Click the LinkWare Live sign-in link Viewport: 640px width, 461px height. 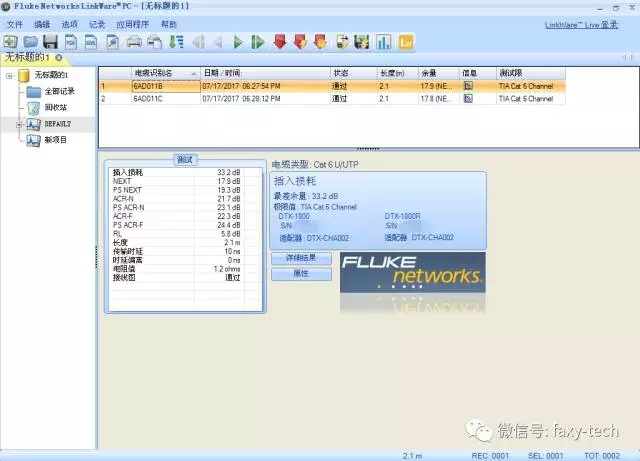click(582, 25)
